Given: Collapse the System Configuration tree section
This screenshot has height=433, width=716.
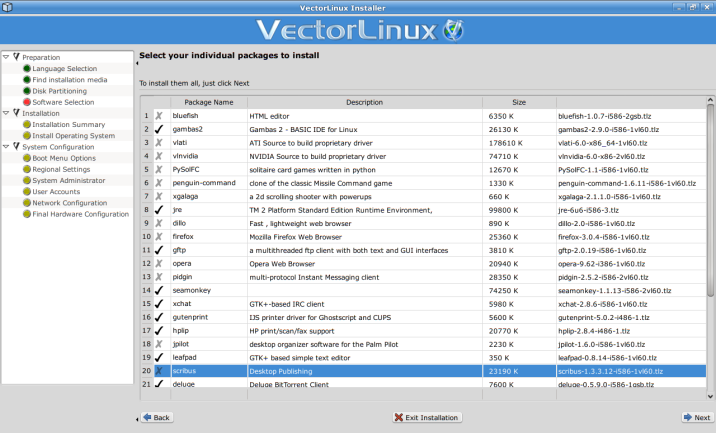Looking at the screenshot, I should [6, 147].
